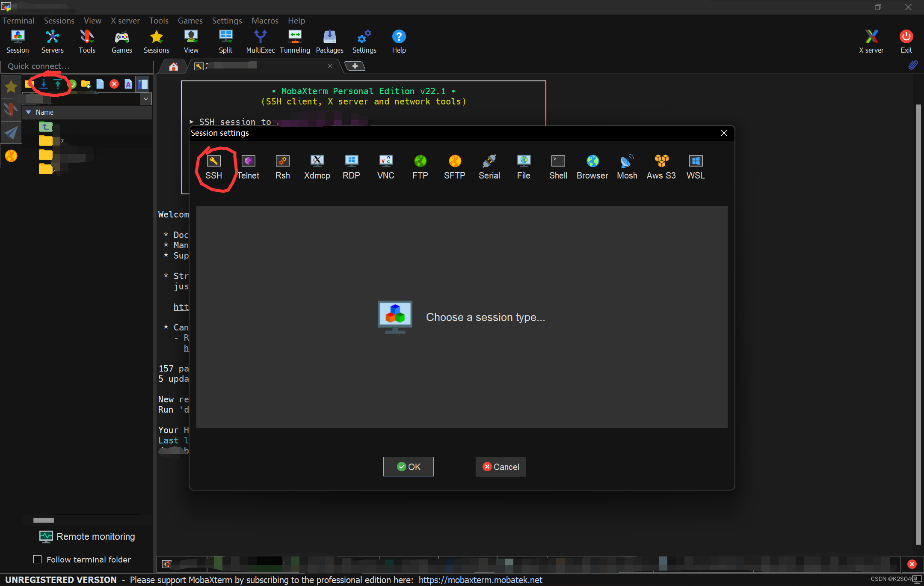This screenshot has height=586, width=924.
Task: Open the Packages toolbar icon
Action: (330, 42)
